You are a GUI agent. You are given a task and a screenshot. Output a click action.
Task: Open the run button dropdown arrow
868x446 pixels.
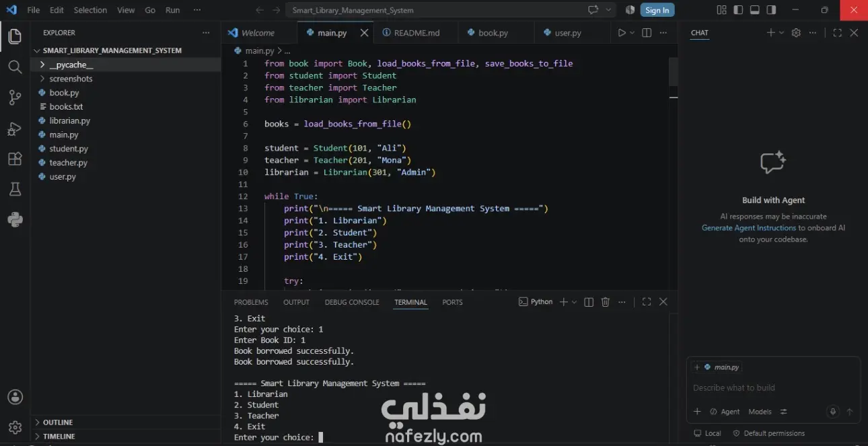(632, 32)
